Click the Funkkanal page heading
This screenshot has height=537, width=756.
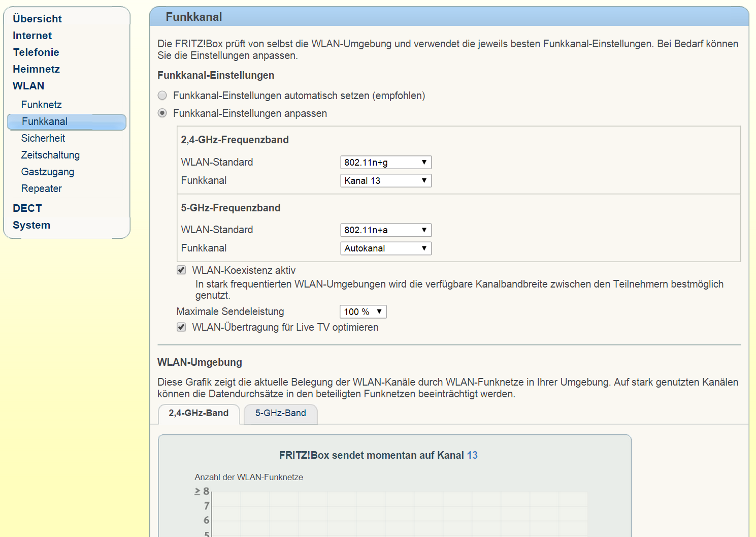(194, 17)
